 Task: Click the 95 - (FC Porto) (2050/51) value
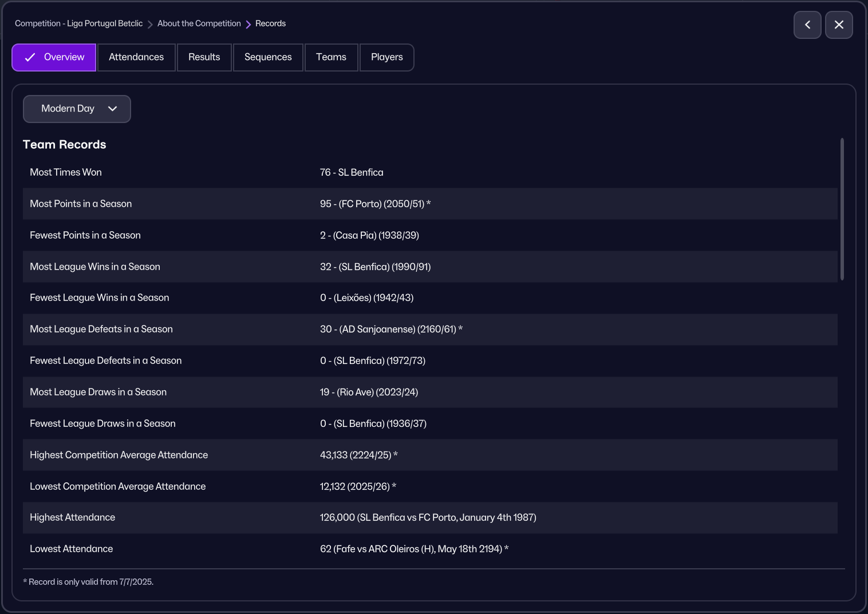point(375,204)
